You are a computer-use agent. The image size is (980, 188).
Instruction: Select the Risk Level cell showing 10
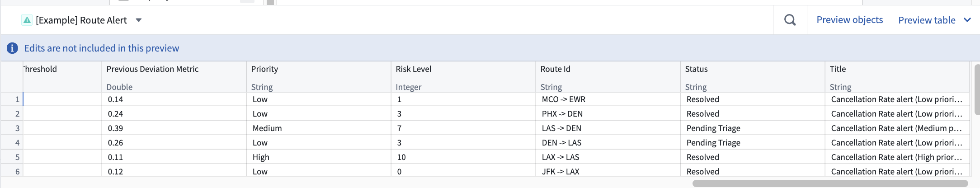tap(401, 157)
